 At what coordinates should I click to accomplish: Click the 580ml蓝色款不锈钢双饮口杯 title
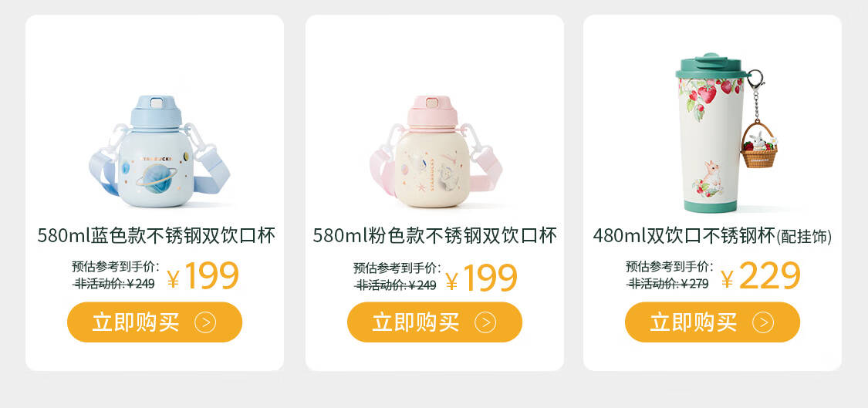coord(156,235)
